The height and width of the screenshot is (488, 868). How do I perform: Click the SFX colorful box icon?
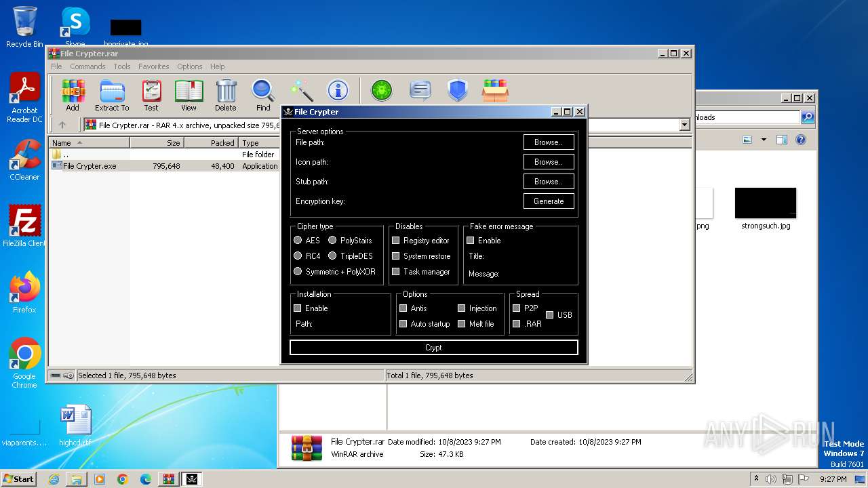click(x=495, y=90)
